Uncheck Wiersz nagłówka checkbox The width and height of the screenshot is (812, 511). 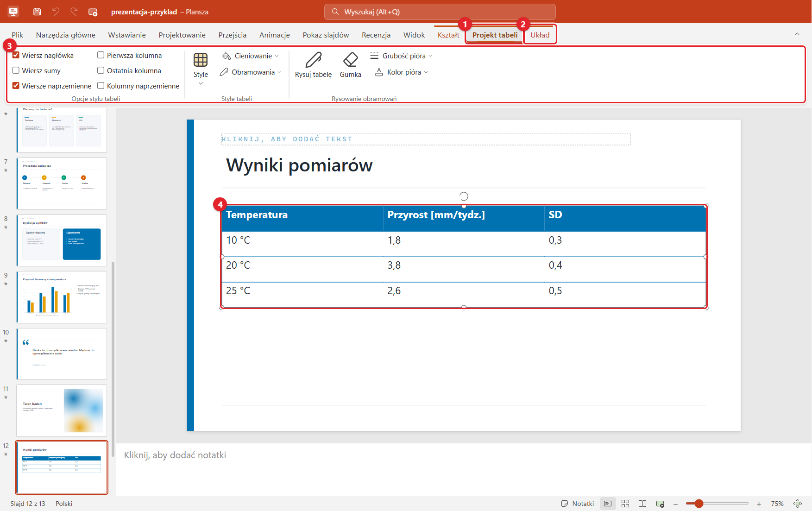click(x=16, y=55)
